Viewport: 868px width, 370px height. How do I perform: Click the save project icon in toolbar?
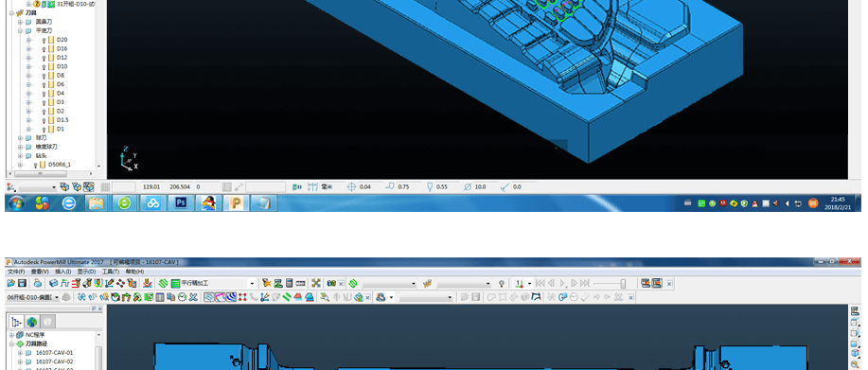pyautogui.click(x=22, y=283)
